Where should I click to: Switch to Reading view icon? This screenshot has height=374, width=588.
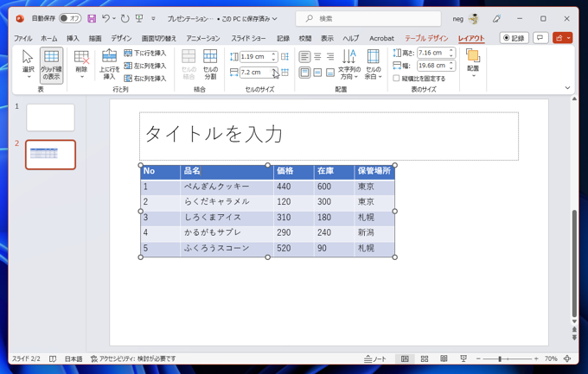click(444, 358)
